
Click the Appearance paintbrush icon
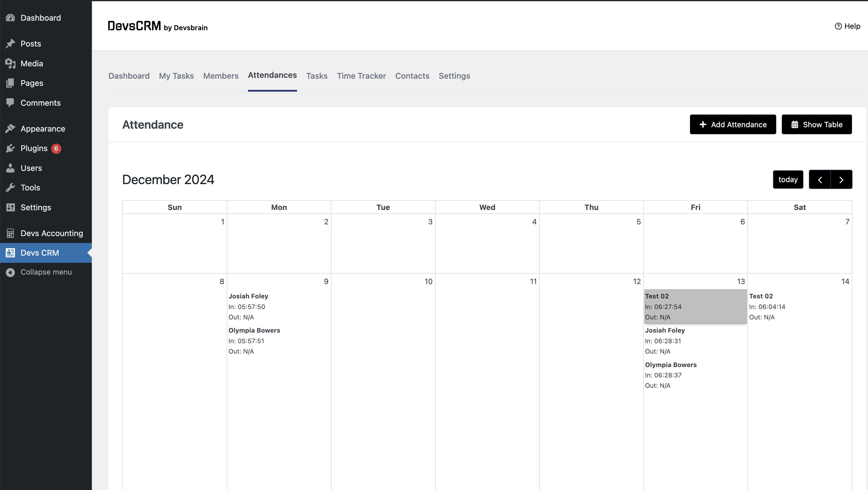tap(10, 128)
